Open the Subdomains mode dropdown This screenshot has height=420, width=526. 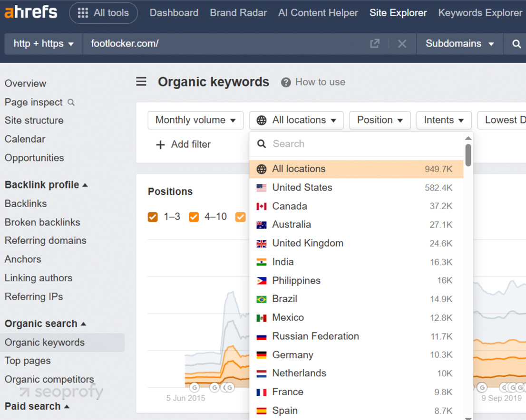tap(459, 44)
